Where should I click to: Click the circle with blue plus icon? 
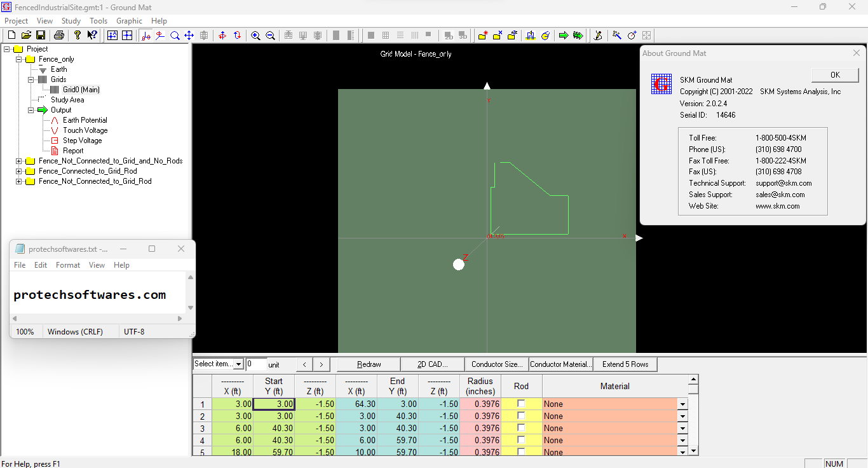pyautogui.click(x=632, y=36)
